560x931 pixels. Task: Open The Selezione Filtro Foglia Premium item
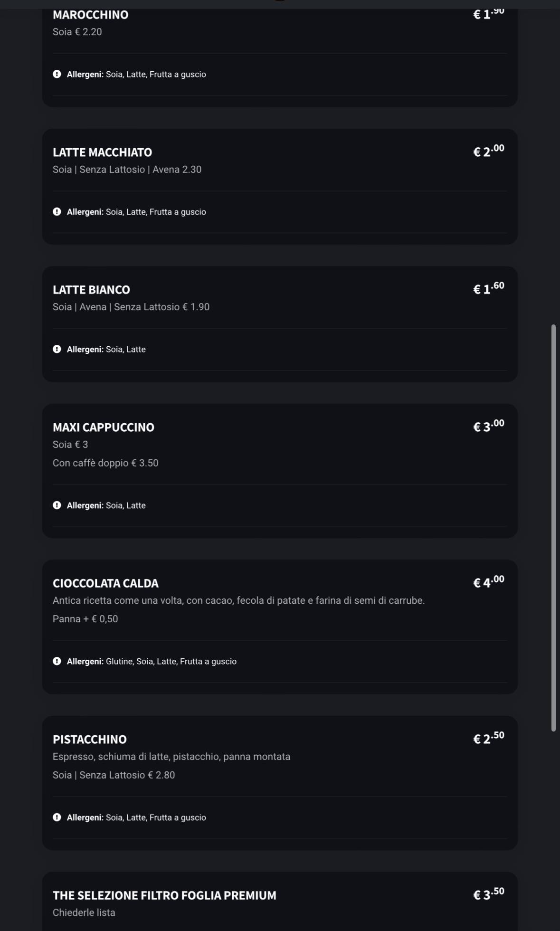coord(164,895)
